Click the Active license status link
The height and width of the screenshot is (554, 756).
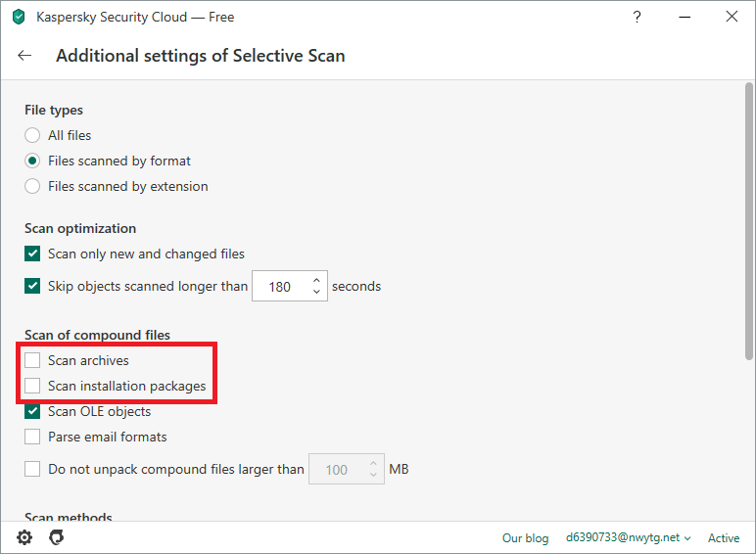tap(724, 537)
